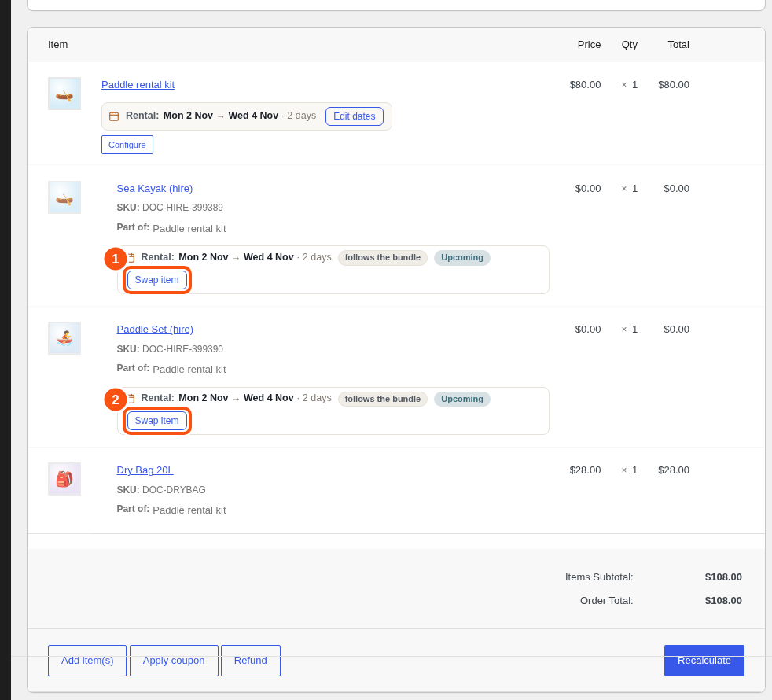The height and width of the screenshot is (700, 772).
Task: Click the Upcoming badge on Sea Kayak rental
Action: (x=461, y=258)
